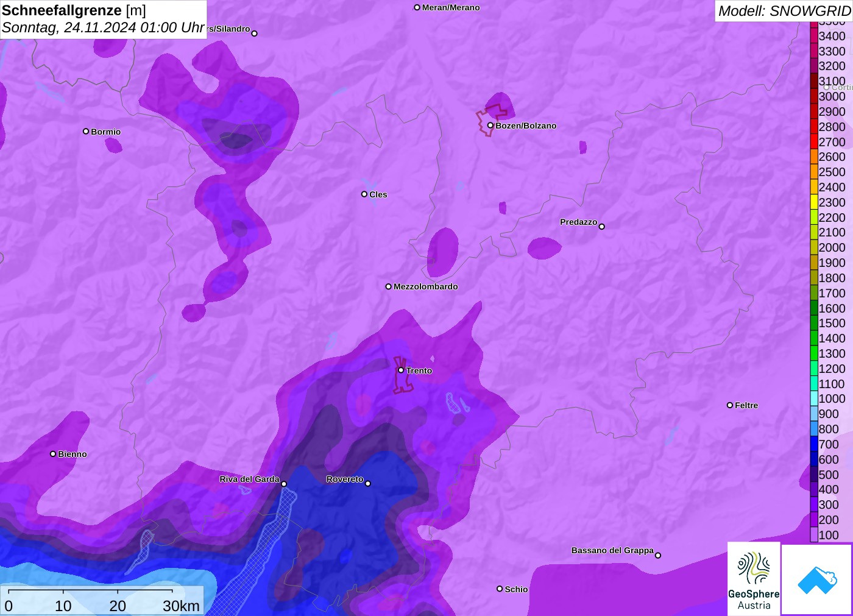Click the 10 scale bar label
853x616 pixels.
point(63,606)
